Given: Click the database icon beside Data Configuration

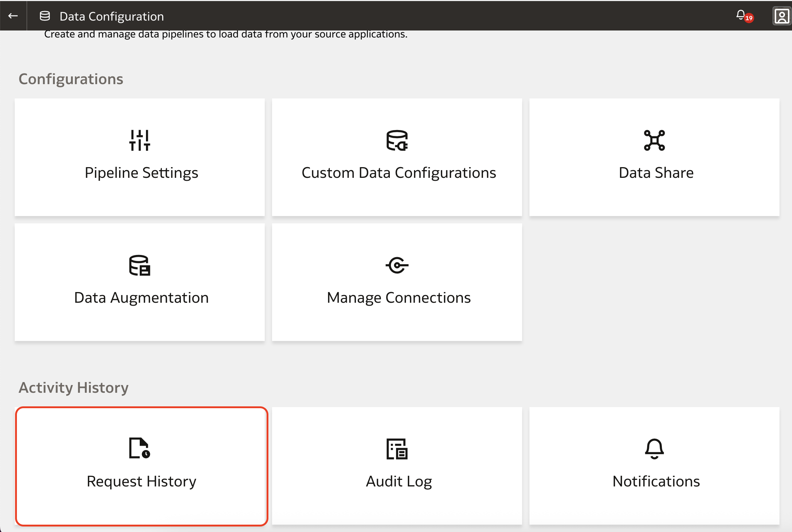Looking at the screenshot, I should click(45, 16).
